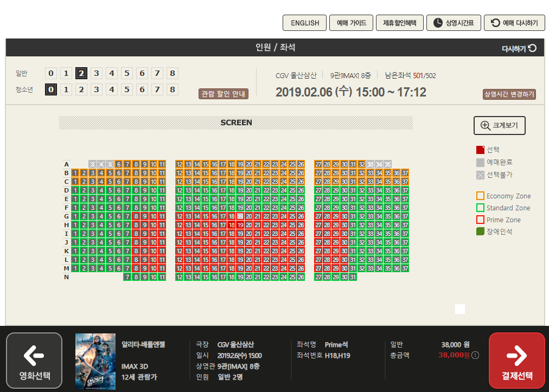Click the green Standard Zone legend swatch
Image resolution: width=549 pixels, height=392 pixels.
(480, 208)
